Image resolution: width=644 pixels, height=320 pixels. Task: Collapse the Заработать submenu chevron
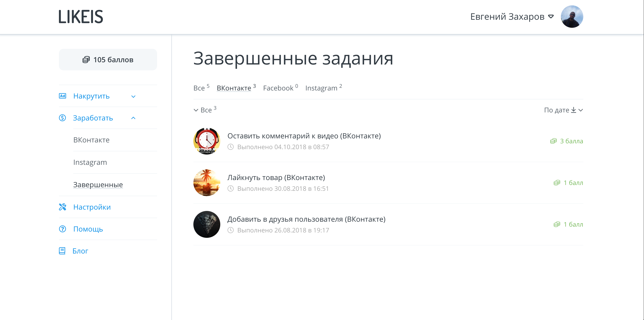134,118
